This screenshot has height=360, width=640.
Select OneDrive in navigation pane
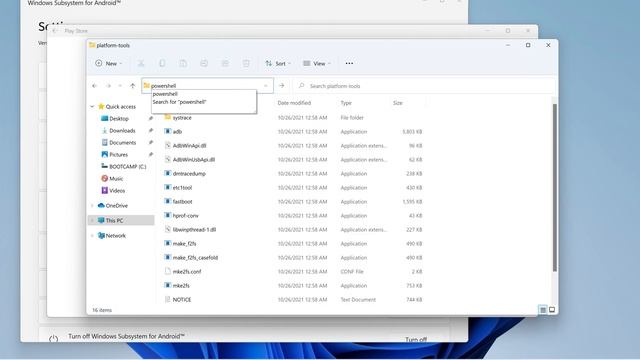117,206
